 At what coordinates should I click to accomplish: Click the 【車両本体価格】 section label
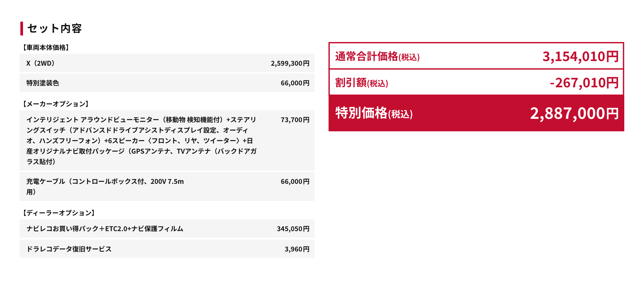pos(46,48)
